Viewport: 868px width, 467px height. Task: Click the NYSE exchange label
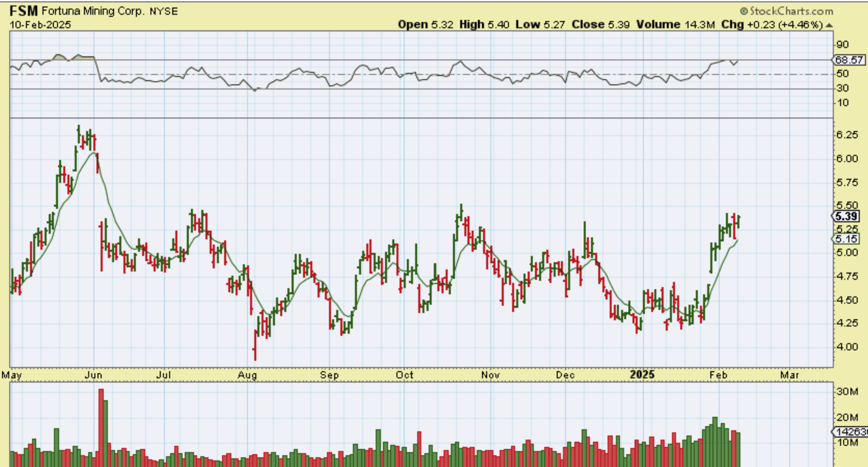click(x=163, y=12)
